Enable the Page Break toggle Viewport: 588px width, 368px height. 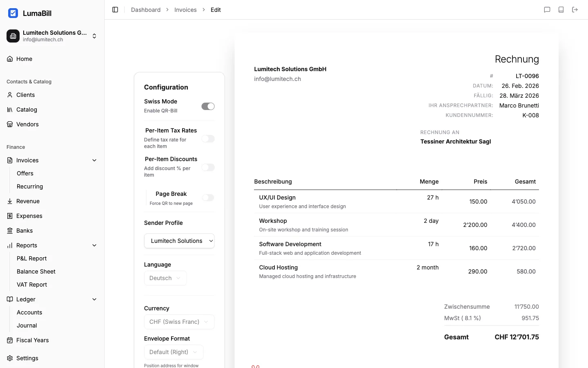208,197
